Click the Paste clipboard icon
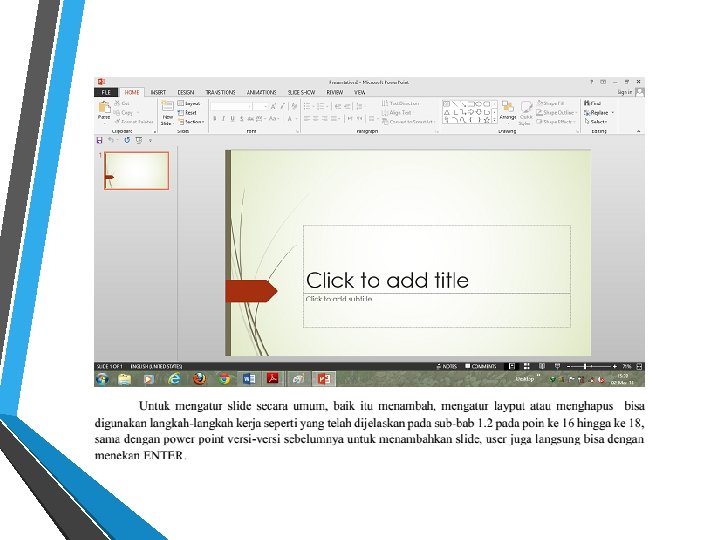Screen dimensions: 720x540 click(x=104, y=108)
